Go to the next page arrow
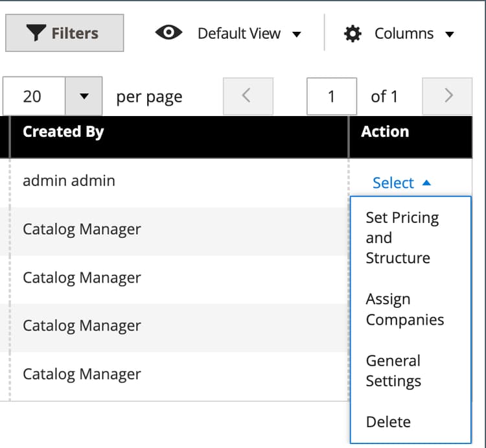Viewport: 486px width, 448px height. coord(447,96)
